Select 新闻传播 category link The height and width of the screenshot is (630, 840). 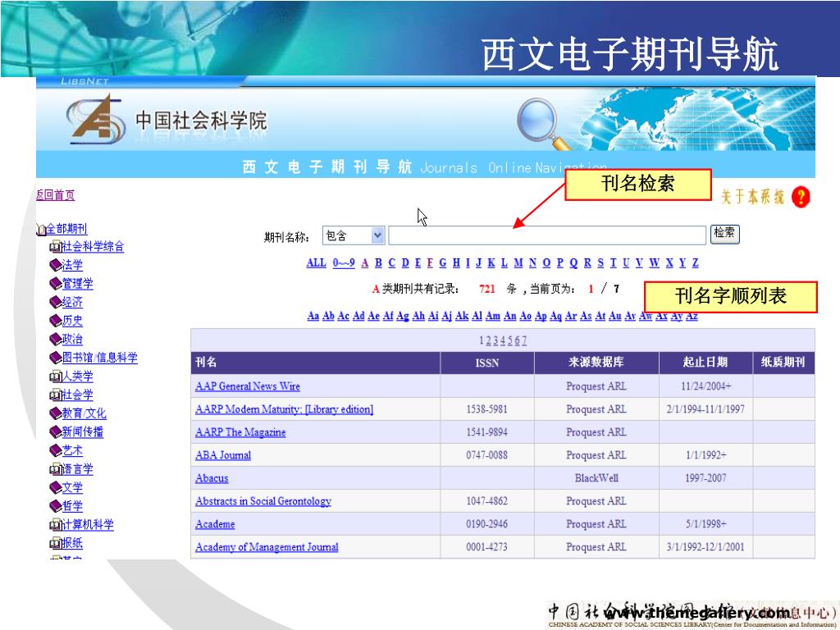pos(83,431)
